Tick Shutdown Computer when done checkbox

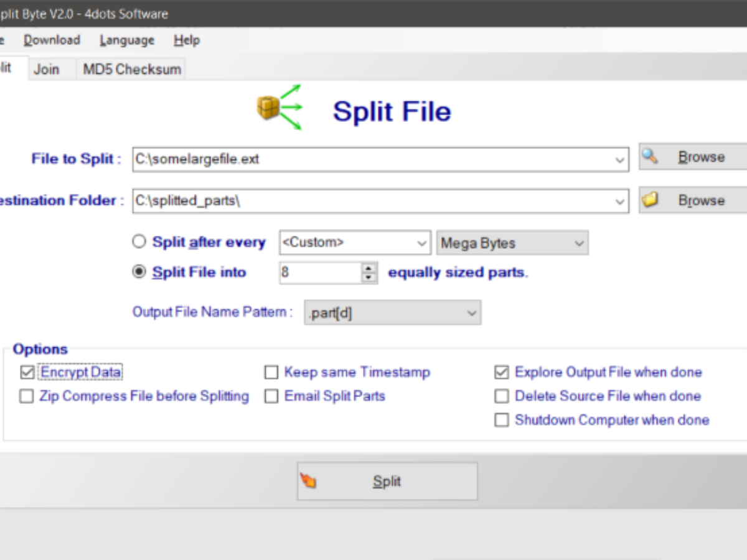(x=502, y=421)
